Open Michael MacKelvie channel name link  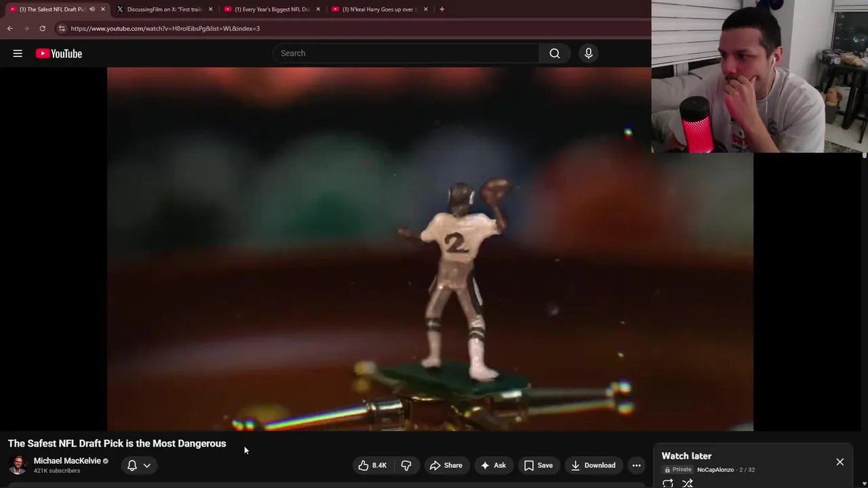pos(67,461)
